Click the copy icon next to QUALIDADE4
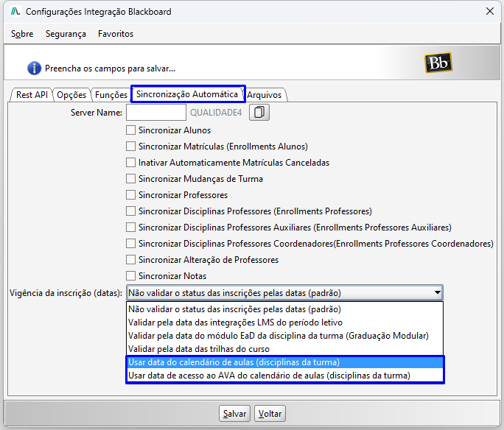 (x=259, y=113)
